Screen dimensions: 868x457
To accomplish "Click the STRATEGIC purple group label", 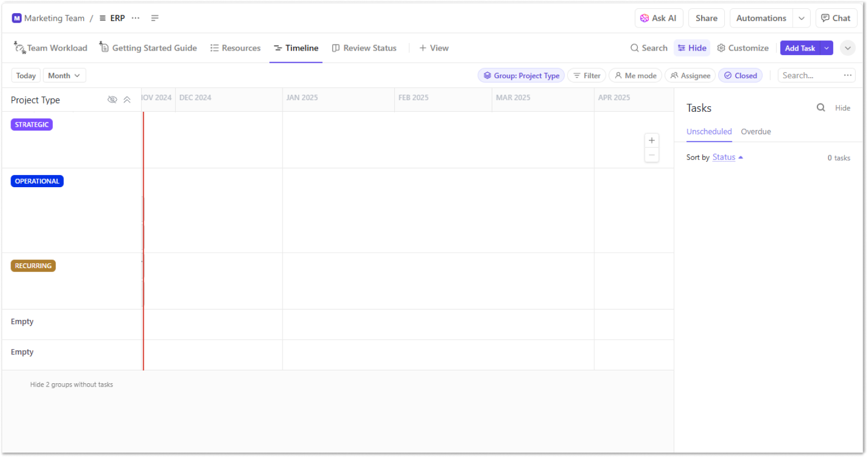I will (32, 124).
